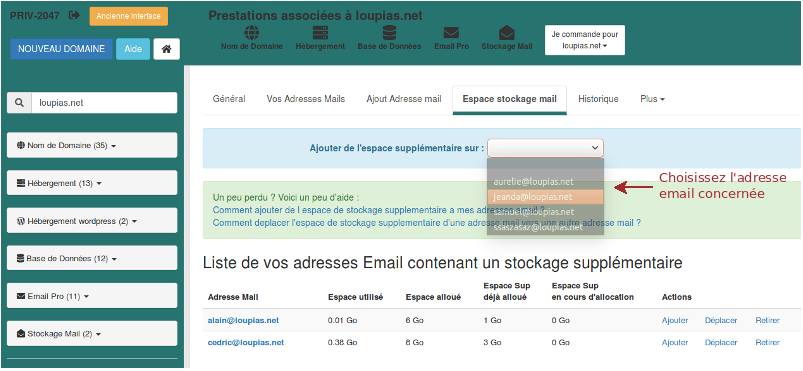Image resolution: width=803 pixels, height=371 pixels.
Task: Select the Espace stockage mail tab
Action: point(510,99)
